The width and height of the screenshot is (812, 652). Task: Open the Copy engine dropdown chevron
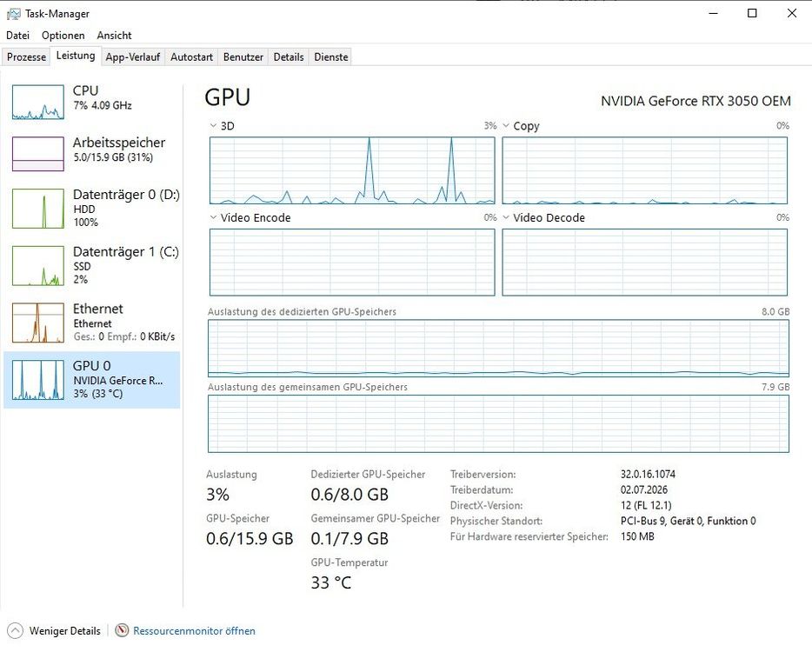click(506, 125)
